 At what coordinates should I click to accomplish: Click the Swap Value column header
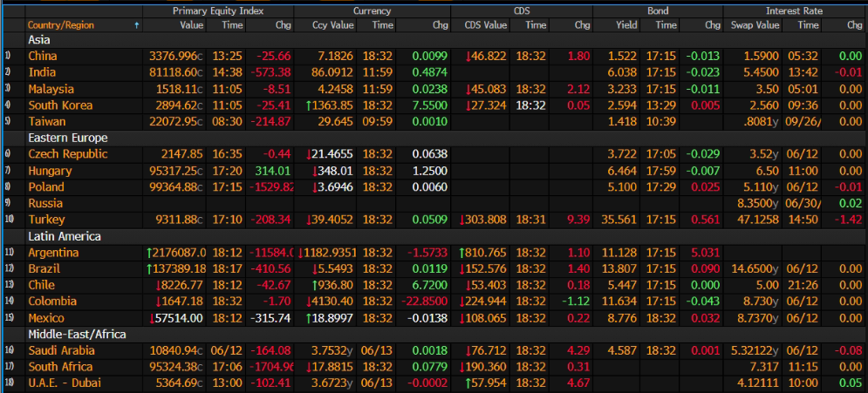[x=755, y=25]
